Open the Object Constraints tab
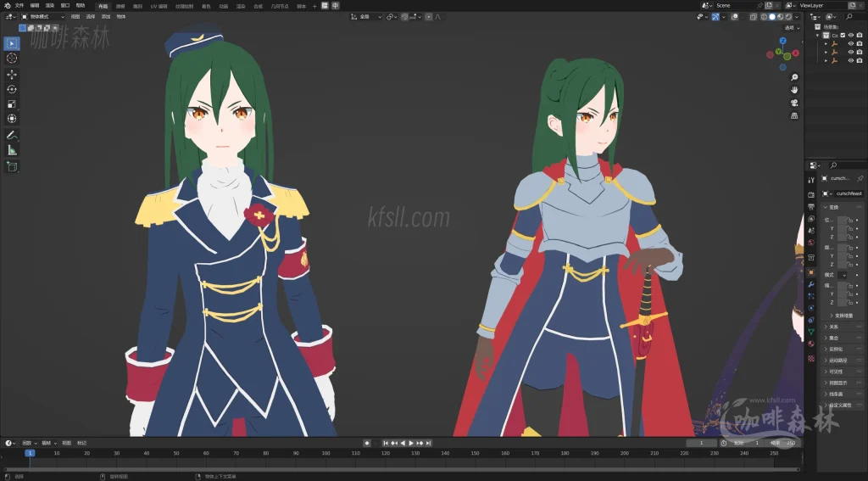Image resolution: width=868 pixels, height=481 pixels. pyautogui.click(x=811, y=320)
